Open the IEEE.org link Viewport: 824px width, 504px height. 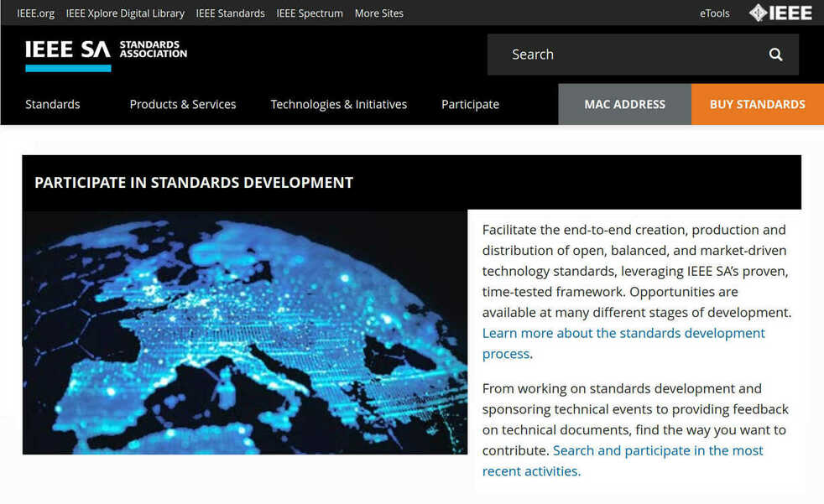click(x=36, y=13)
